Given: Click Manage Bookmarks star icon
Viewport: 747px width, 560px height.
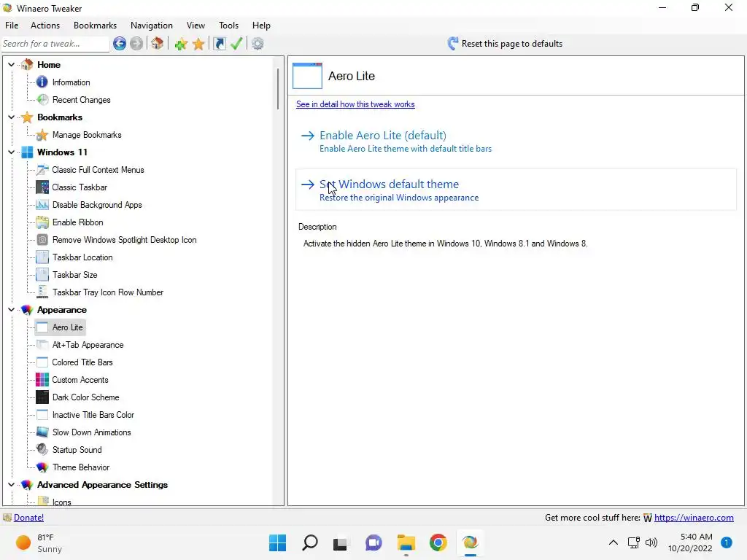Looking at the screenshot, I should click(42, 135).
